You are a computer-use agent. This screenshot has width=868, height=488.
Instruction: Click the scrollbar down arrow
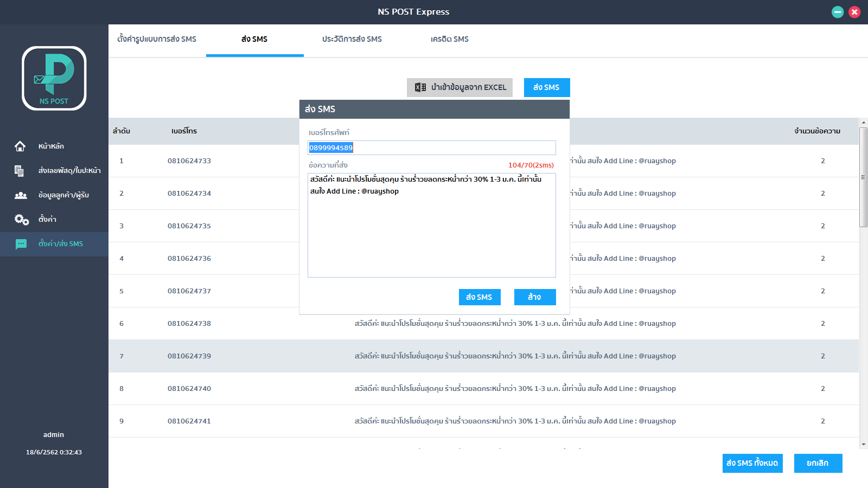click(x=864, y=444)
